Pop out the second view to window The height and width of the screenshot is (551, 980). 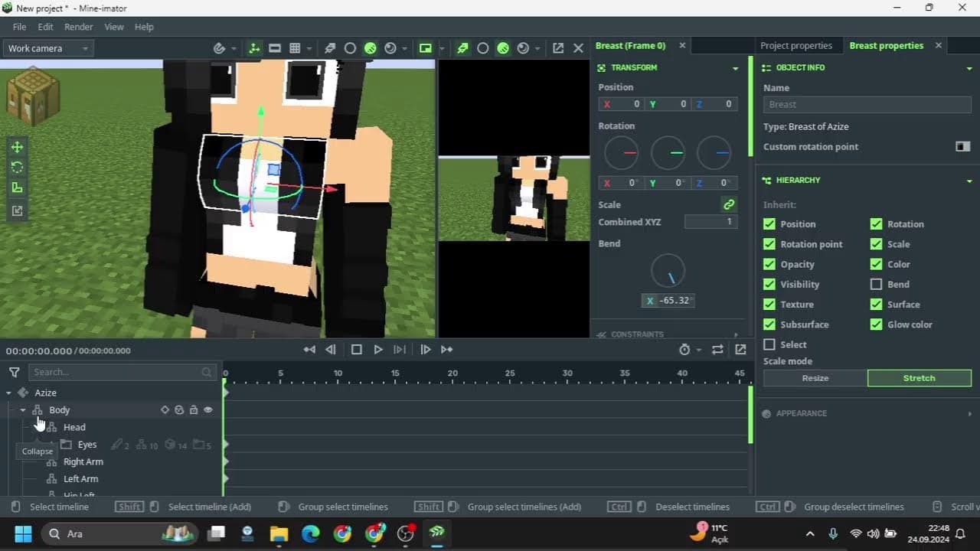click(x=558, y=48)
